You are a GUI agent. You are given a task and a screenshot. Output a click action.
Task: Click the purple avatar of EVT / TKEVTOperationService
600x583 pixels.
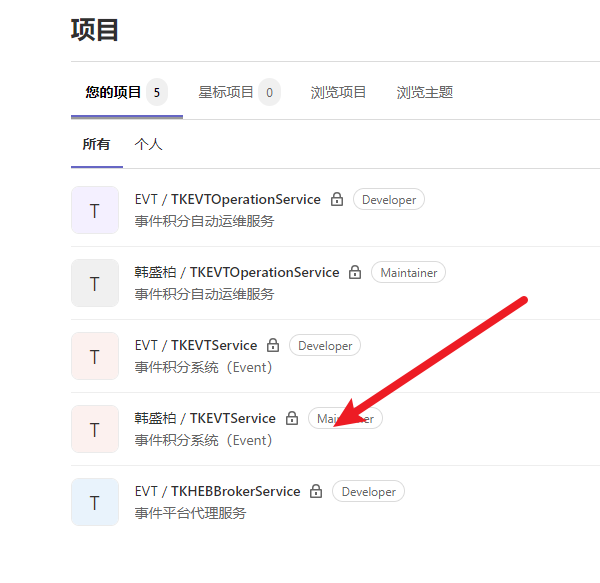tap(95, 210)
